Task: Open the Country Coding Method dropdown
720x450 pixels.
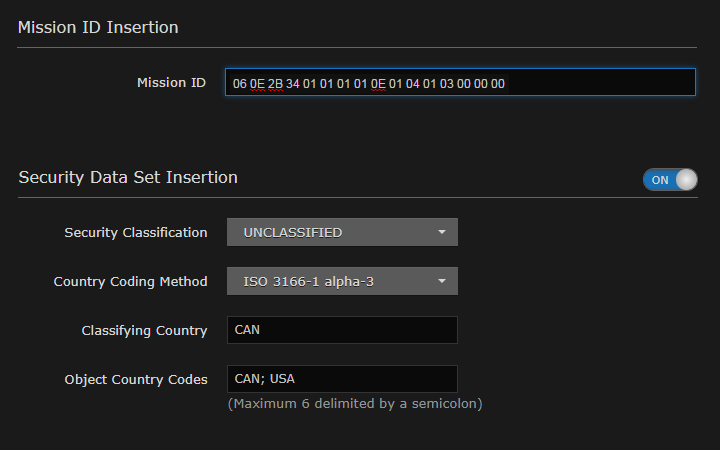Action: (342, 281)
